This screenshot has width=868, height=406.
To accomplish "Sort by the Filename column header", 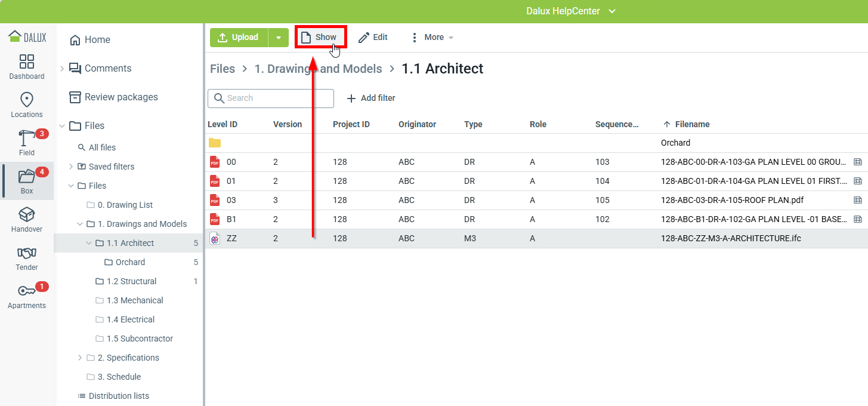I will coord(692,124).
